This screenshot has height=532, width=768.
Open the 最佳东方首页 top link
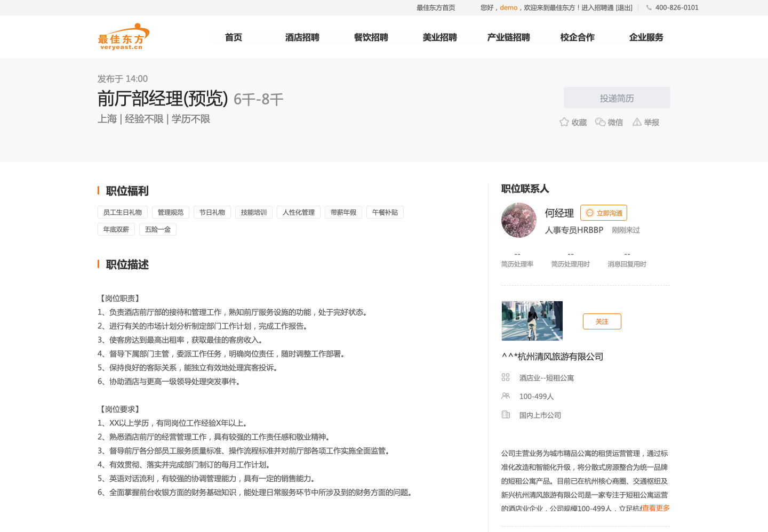[436, 7]
